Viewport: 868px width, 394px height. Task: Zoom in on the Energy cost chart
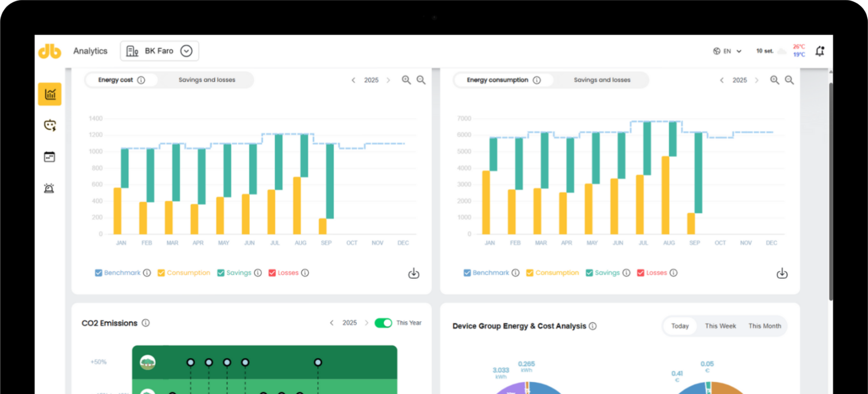406,80
